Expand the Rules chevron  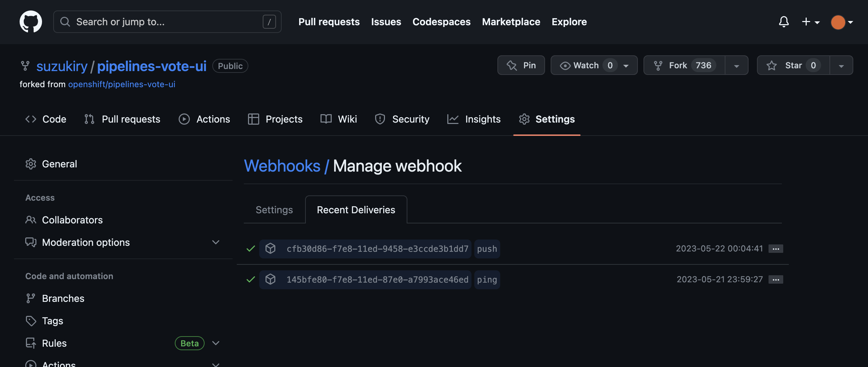click(x=216, y=343)
